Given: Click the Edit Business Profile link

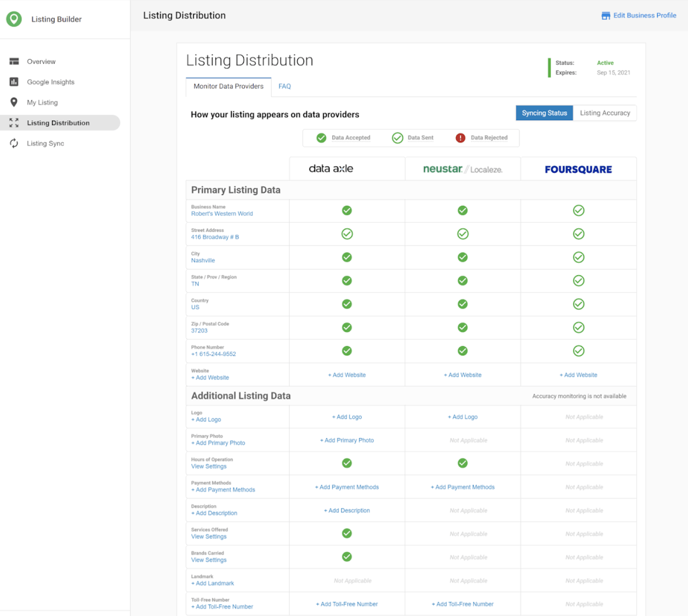Looking at the screenshot, I should [645, 16].
